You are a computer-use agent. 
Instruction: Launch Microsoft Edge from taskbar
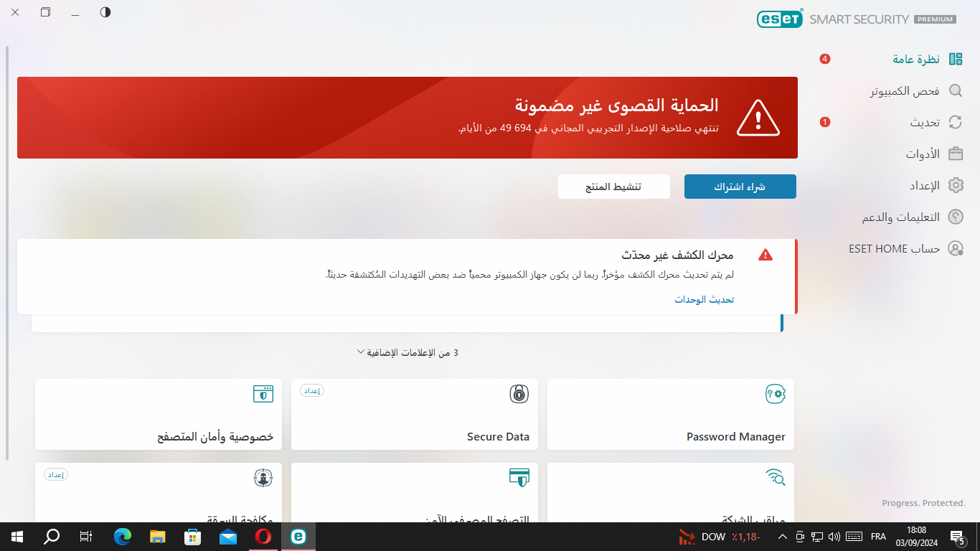[x=123, y=536]
